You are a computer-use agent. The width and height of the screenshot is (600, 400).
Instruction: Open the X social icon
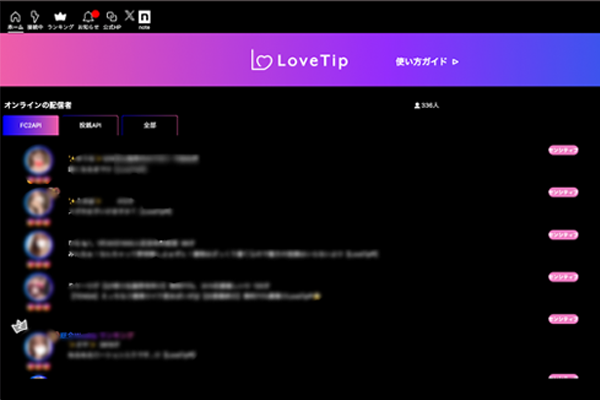click(130, 16)
